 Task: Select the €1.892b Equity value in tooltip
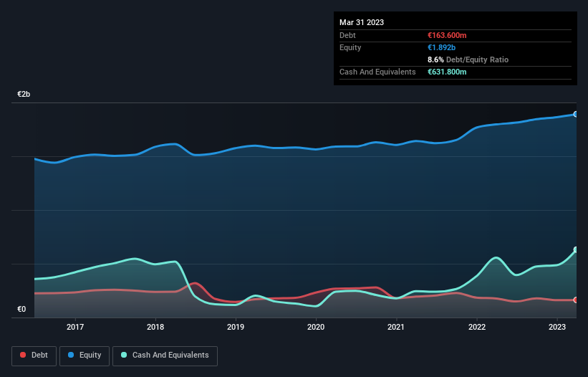coord(441,47)
